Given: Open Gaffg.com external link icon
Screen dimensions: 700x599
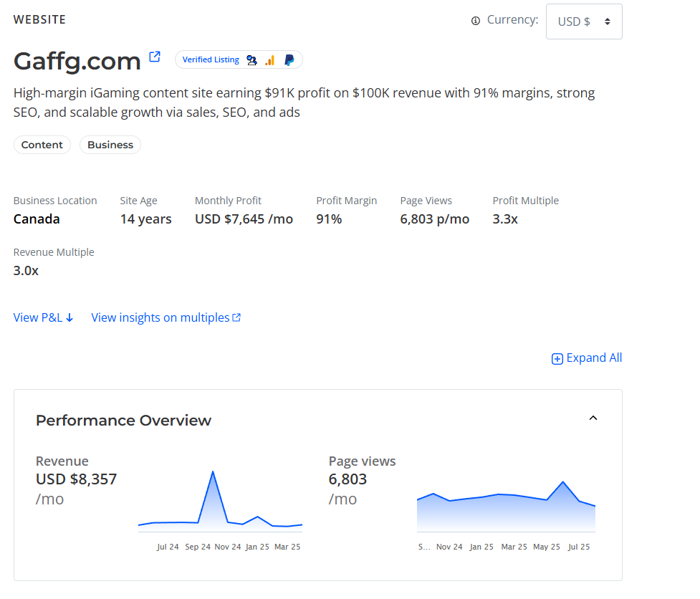Looking at the screenshot, I should (155, 57).
